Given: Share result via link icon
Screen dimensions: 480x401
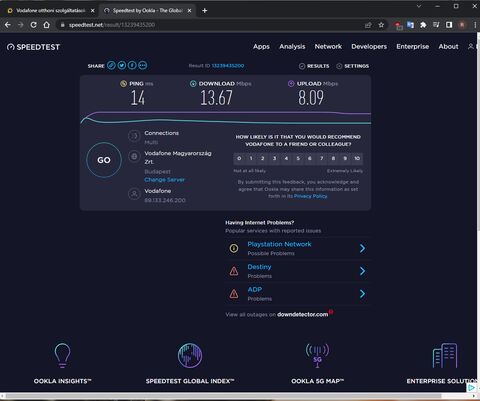Looking at the screenshot, I should 111,65.
